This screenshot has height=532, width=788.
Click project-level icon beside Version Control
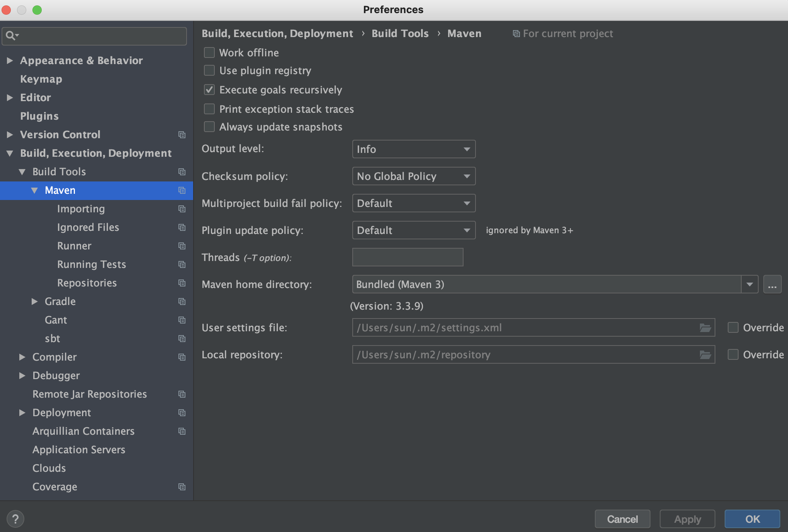click(x=182, y=135)
